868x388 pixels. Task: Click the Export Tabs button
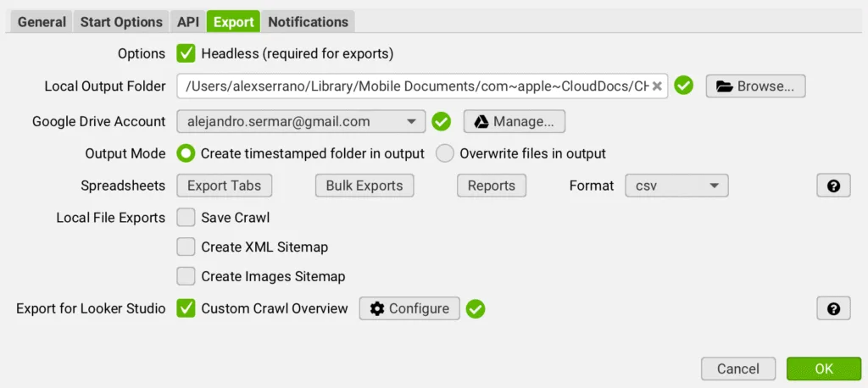[224, 186]
